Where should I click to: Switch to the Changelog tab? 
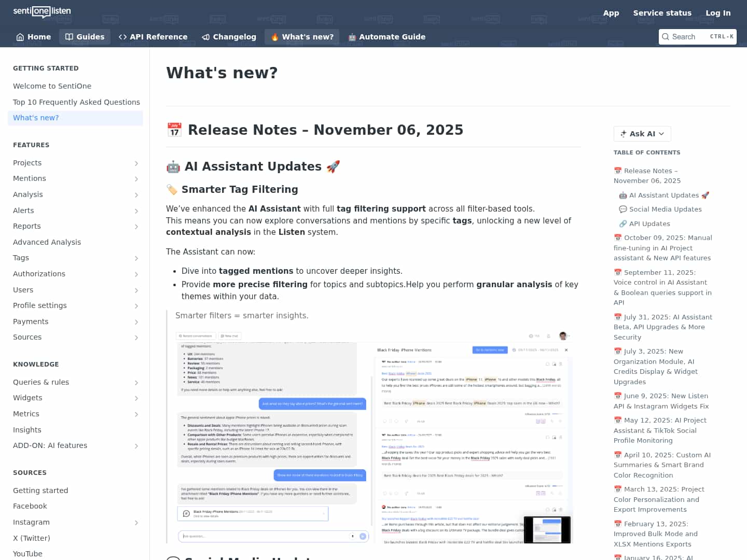pos(229,37)
